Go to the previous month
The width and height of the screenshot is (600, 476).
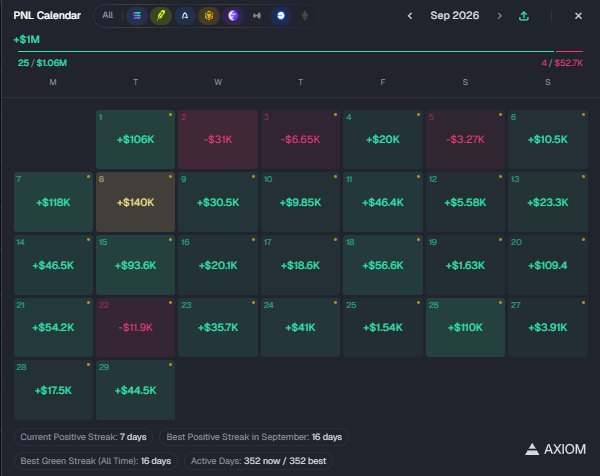point(410,16)
